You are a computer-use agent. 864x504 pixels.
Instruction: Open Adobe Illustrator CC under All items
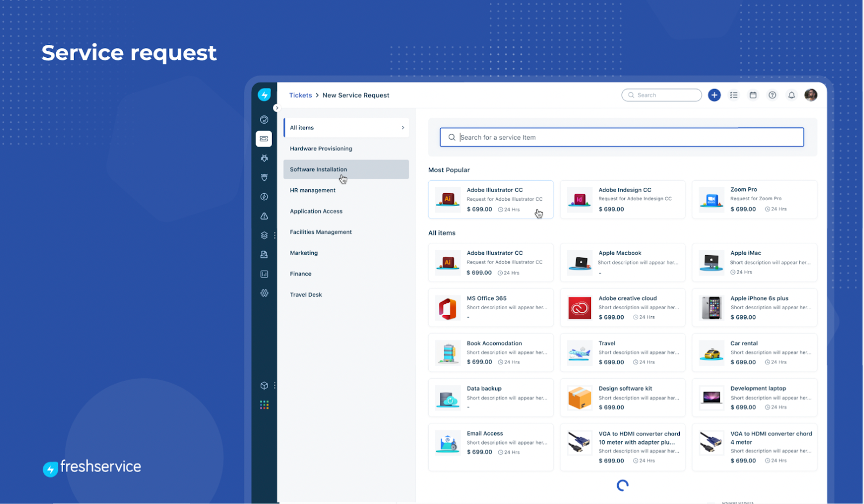[491, 263]
